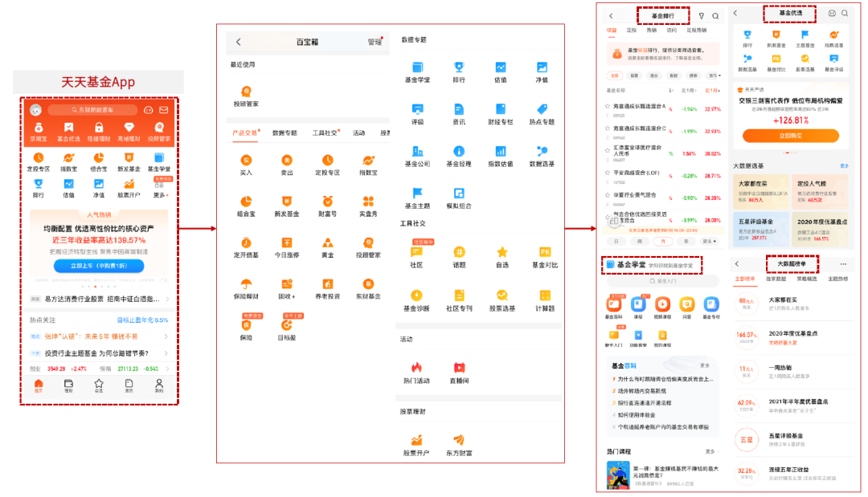Open 东方财富 icon under 股票理财
868x497 pixels.
tap(459, 441)
